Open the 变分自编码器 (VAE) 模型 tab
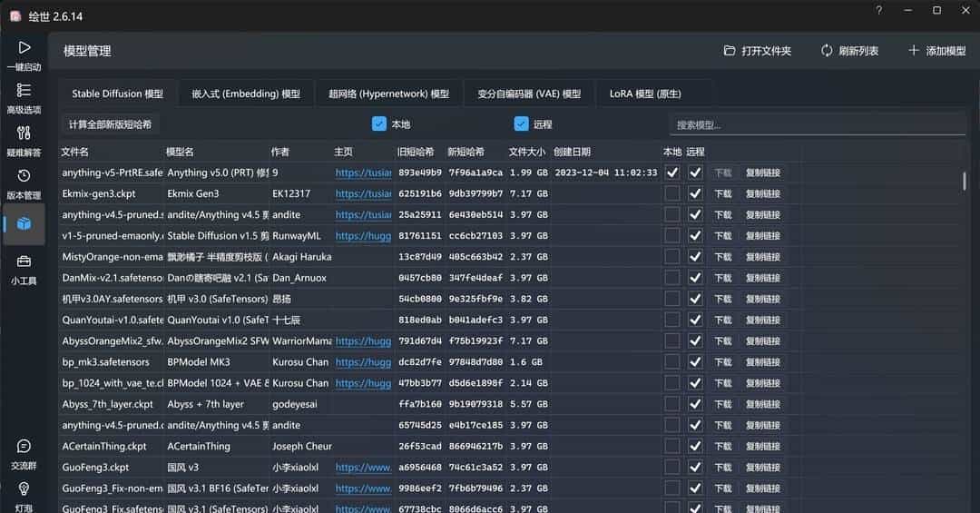 pyautogui.click(x=529, y=94)
